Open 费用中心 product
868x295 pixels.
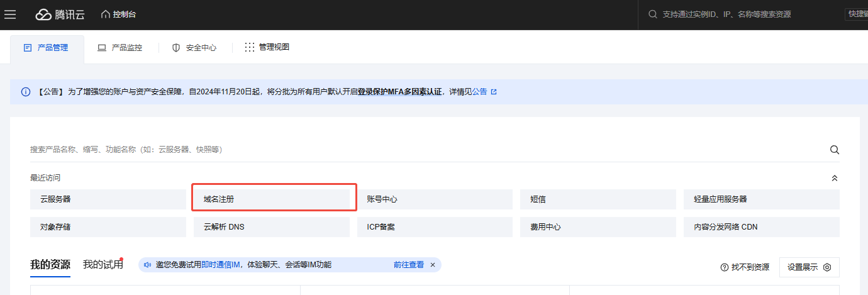(x=598, y=227)
